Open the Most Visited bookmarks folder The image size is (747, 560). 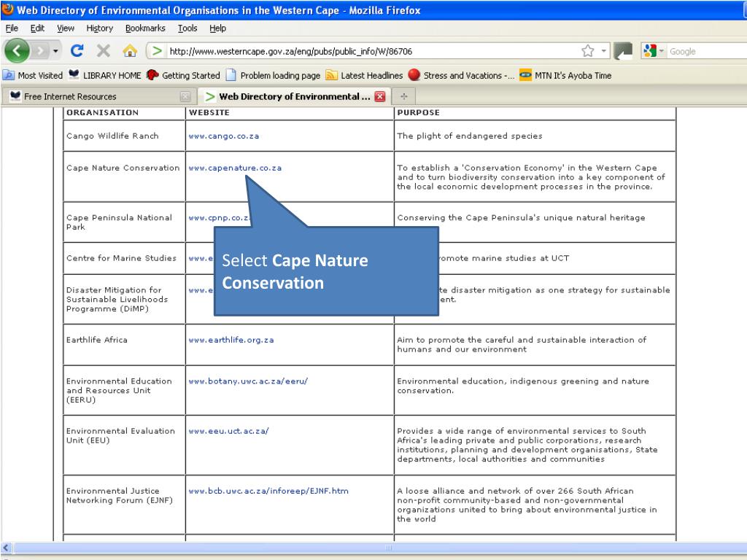click(32, 75)
